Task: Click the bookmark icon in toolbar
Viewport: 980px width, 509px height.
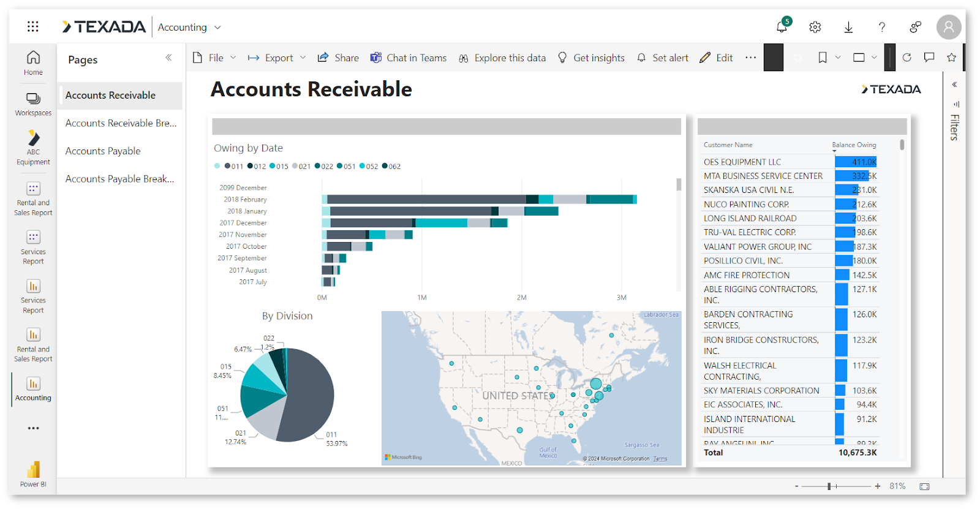Action: coord(823,58)
